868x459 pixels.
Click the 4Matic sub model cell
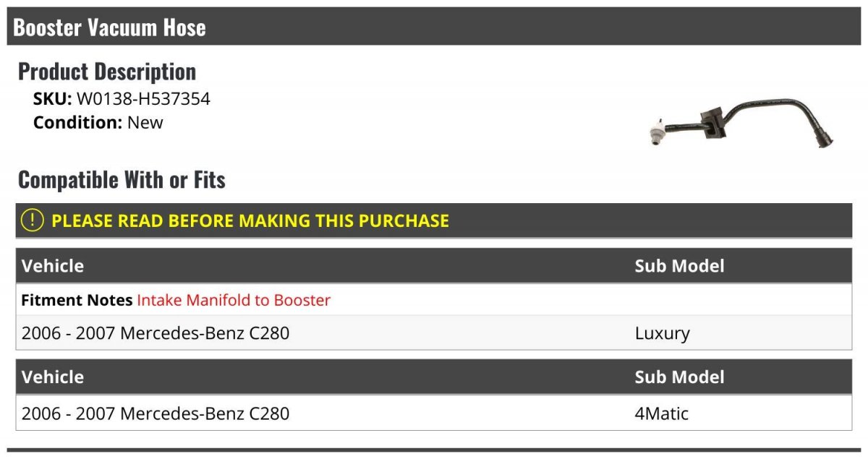pos(662,413)
